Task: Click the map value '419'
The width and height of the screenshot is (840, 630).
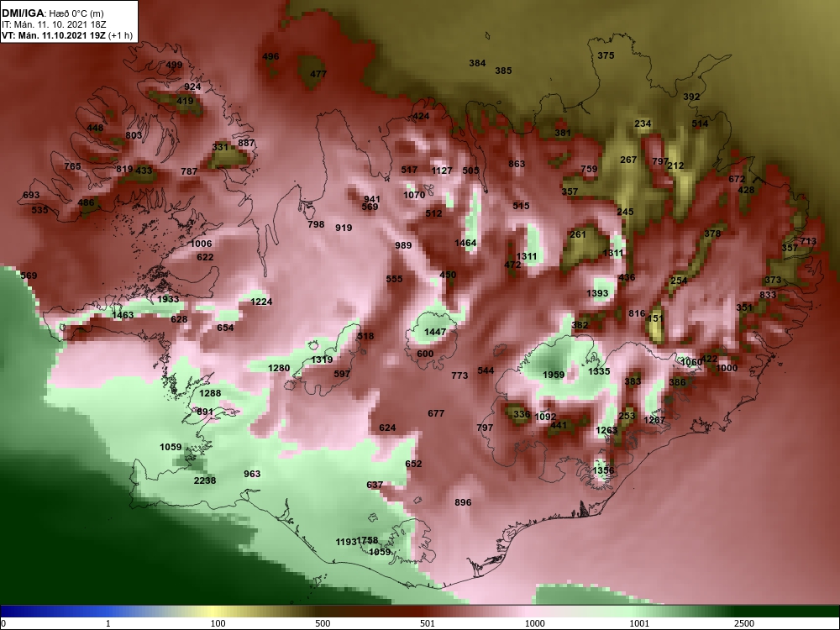Action: (x=185, y=101)
